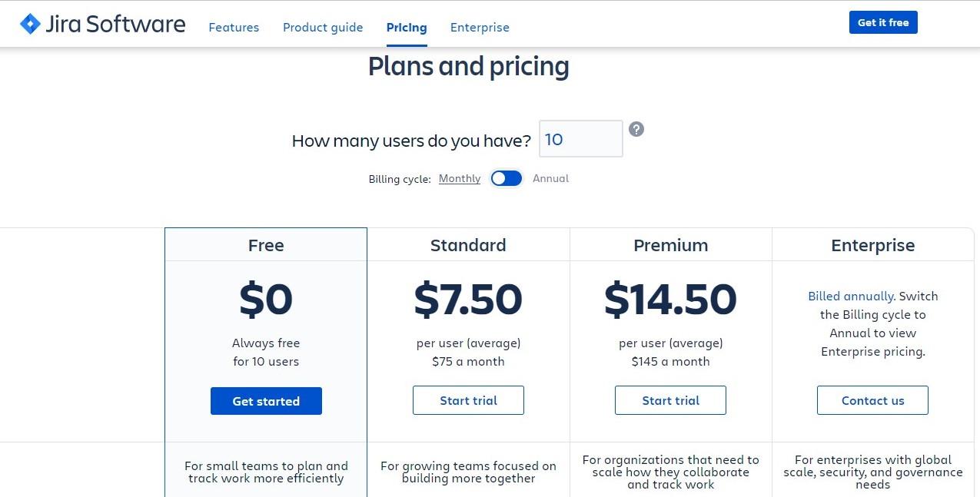The image size is (980, 497).
Task: Open the Features navigation item
Action: click(234, 28)
